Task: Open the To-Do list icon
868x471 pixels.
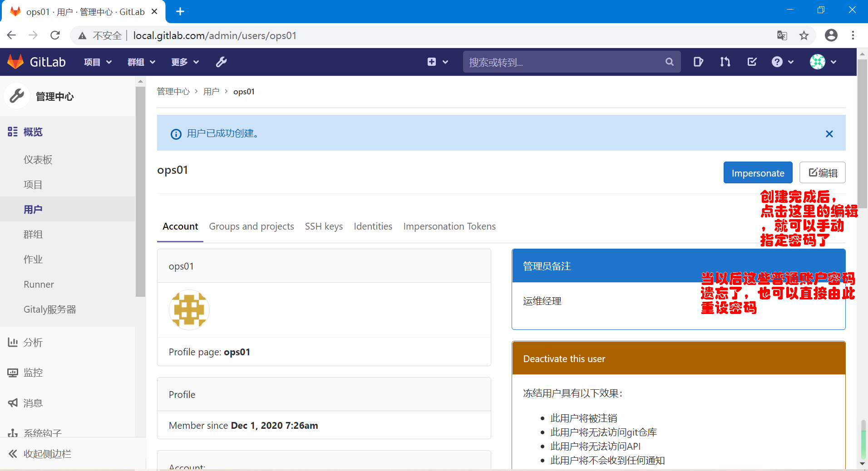Action: coord(752,62)
